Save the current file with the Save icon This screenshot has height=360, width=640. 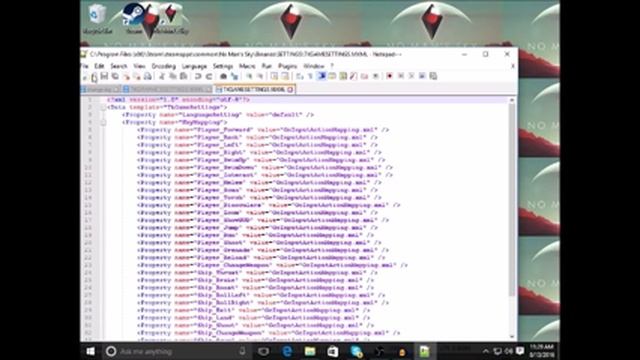[x=104, y=76]
